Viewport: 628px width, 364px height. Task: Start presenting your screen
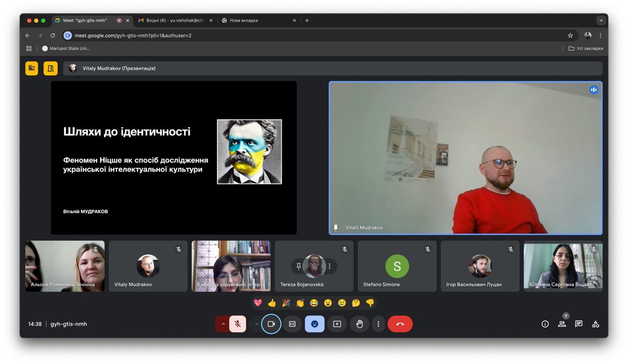[337, 324]
